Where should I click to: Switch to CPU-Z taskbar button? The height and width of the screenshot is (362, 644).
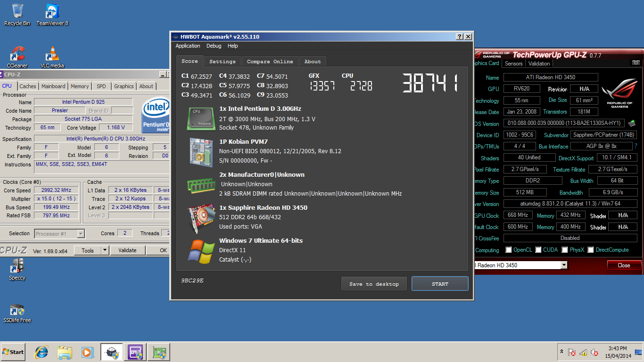coord(135,352)
